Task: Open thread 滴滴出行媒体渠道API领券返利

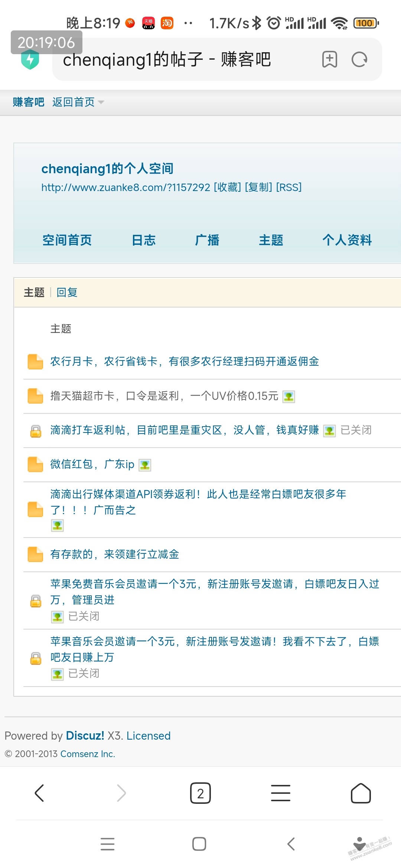Action: pos(198,502)
